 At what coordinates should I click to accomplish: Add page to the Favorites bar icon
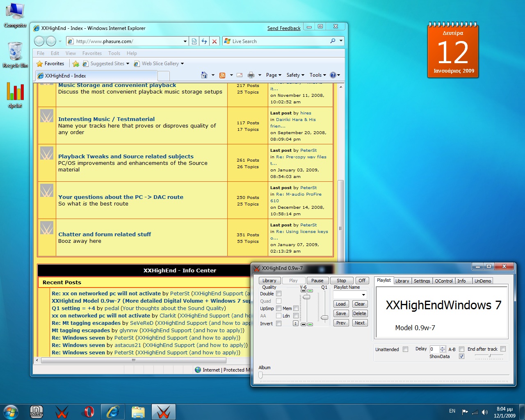click(76, 64)
